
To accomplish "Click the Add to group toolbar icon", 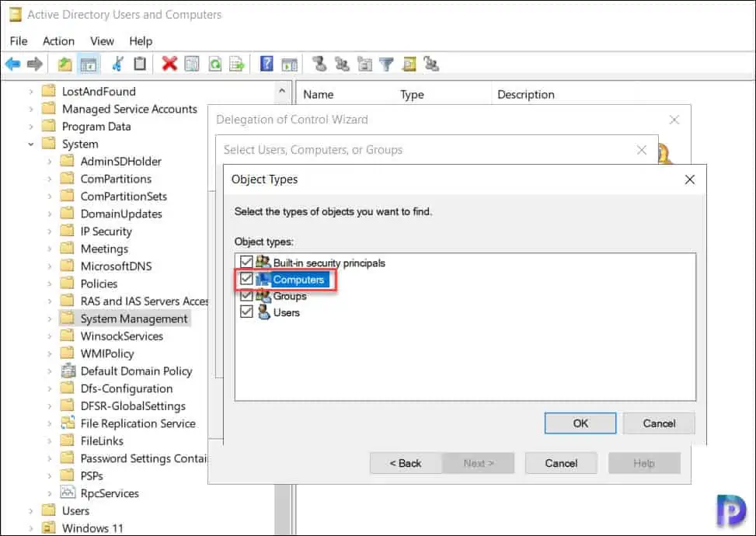I will [x=431, y=64].
